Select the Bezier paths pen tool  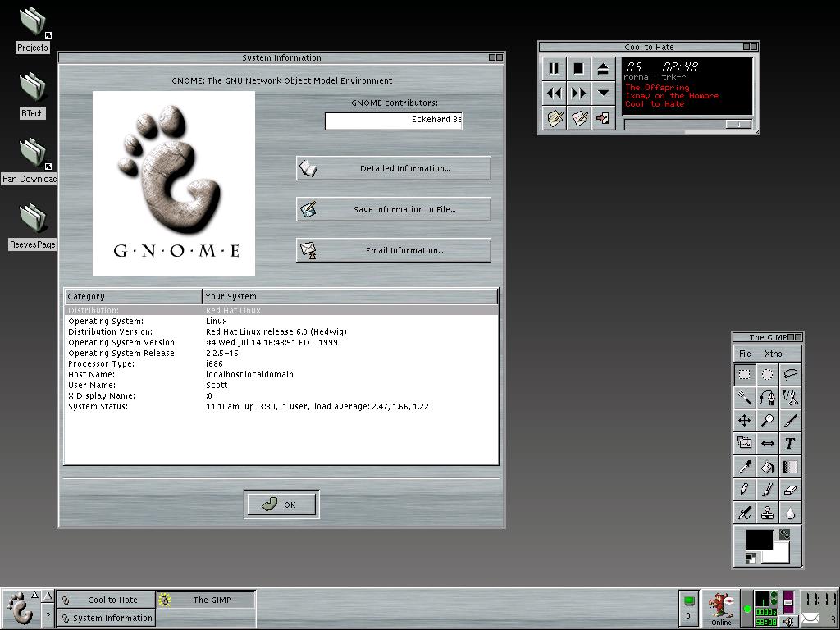(x=767, y=398)
